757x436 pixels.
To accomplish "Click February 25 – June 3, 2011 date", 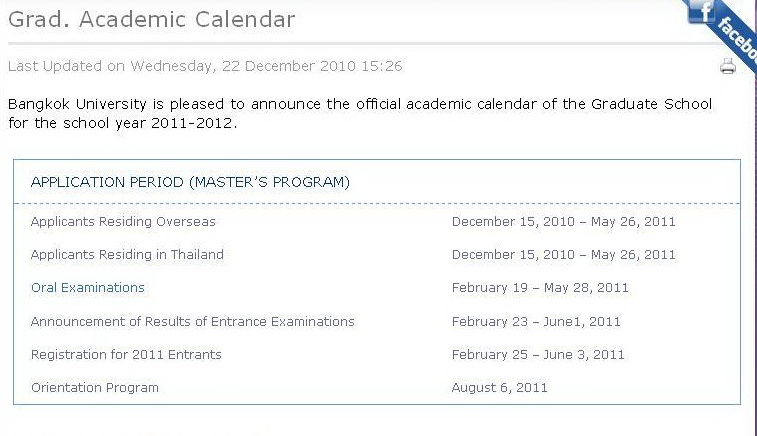I will point(538,355).
